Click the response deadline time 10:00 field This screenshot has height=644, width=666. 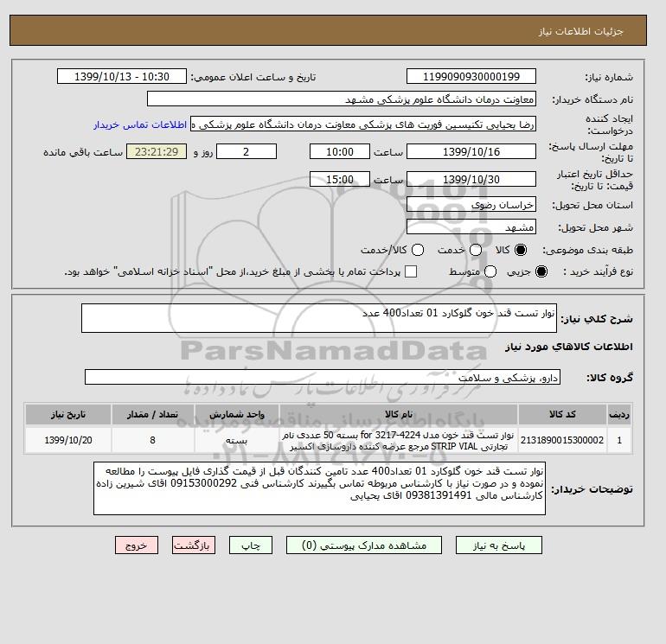click(340, 151)
